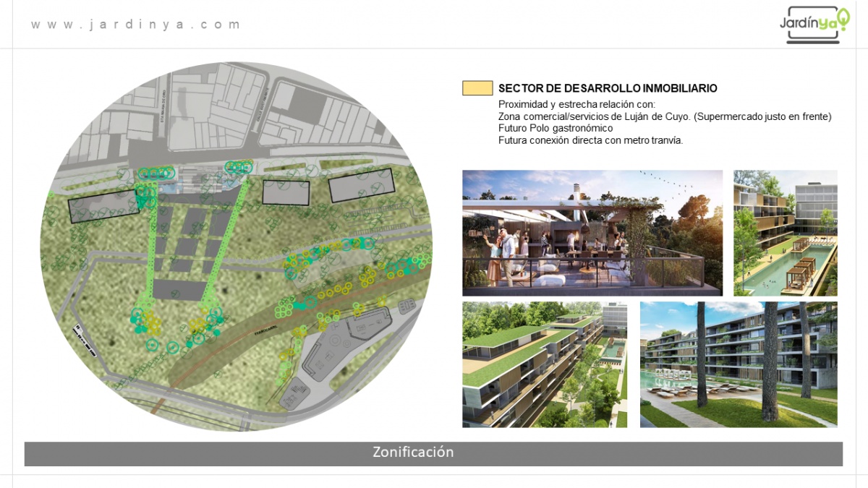Select the 'SECTOR DE DESARROLLO INMOBILIARIO' heading
This screenshot has height=488, width=868.
(x=608, y=88)
